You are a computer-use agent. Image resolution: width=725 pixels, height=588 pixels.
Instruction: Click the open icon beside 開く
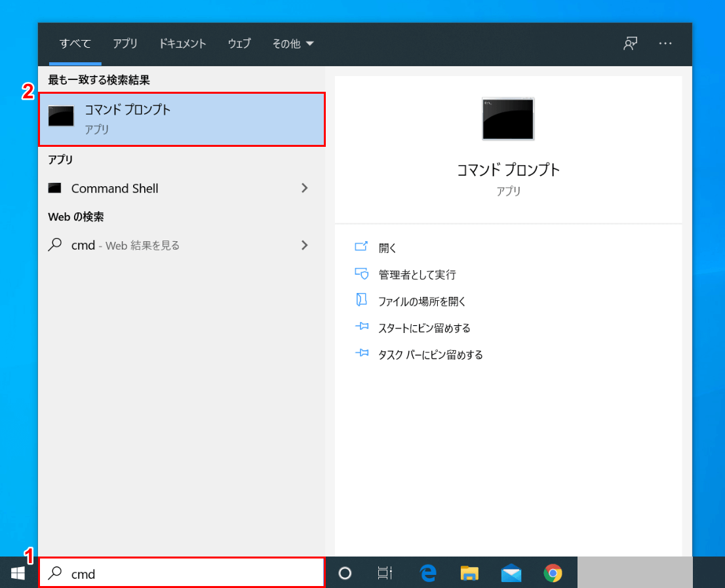pos(361,246)
